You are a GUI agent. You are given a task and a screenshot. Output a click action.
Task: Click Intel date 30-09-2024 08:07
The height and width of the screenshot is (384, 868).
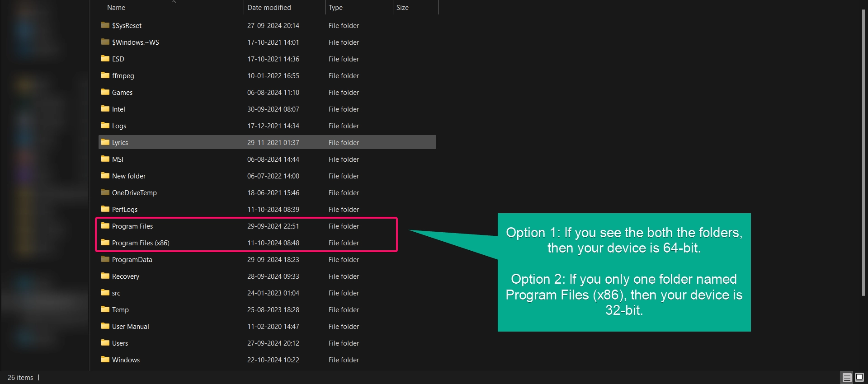coord(273,109)
